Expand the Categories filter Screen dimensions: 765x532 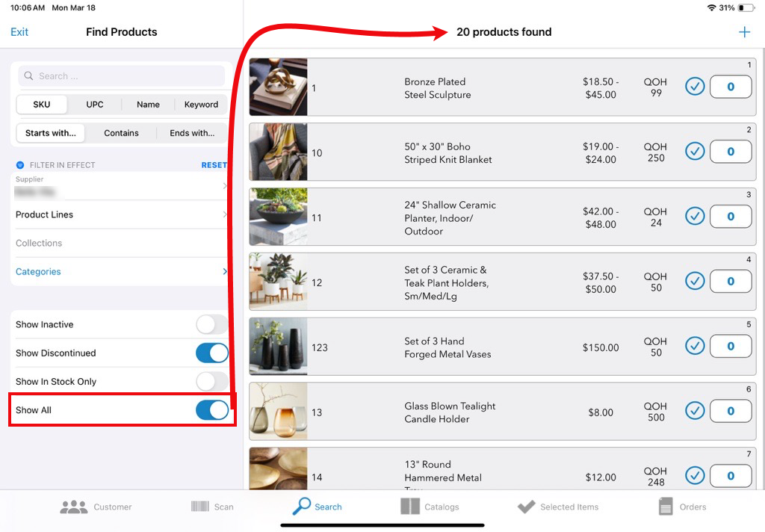[x=121, y=272]
